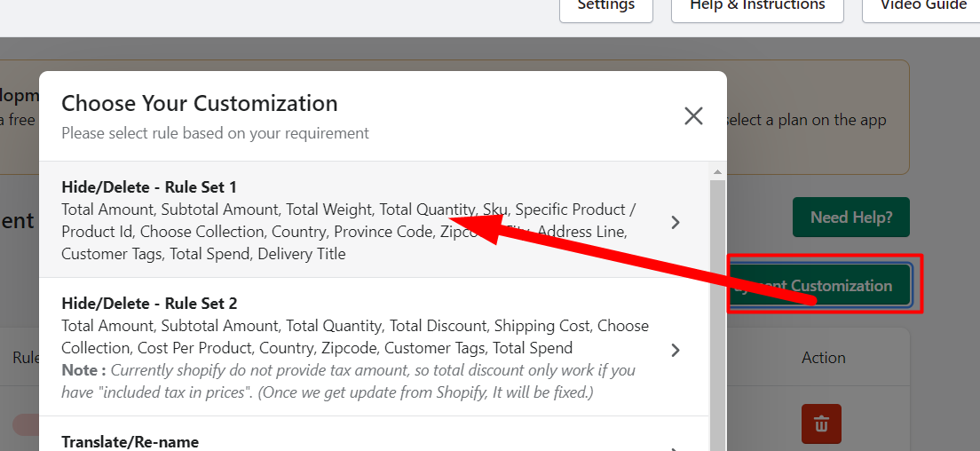Choose the Hide/Delete - Rule Set 1 heading
The width and height of the screenshot is (980, 451).
pyautogui.click(x=149, y=187)
